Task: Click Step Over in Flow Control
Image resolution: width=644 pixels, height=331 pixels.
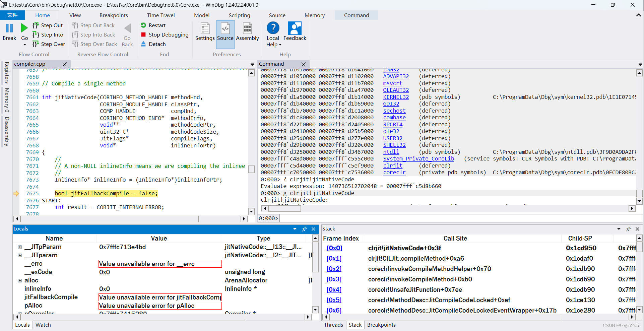Action: coord(49,44)
